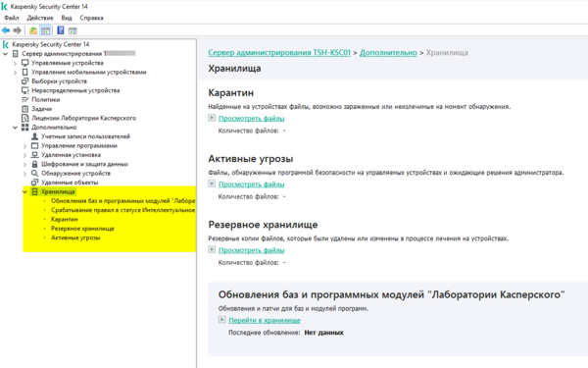Click the Обнаружение устройств magnifier icon
Image resolution: width=588 pixels, height=368 pixels.
[x=35, y=173]
